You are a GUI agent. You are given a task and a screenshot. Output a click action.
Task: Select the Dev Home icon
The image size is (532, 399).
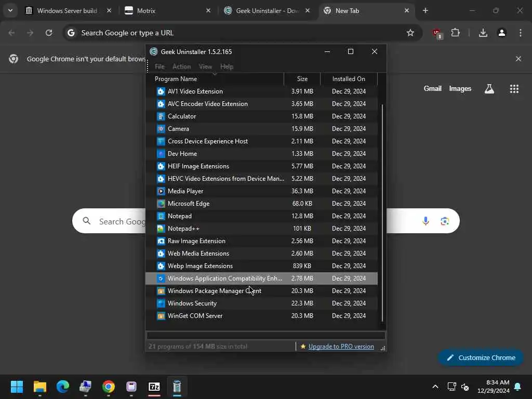tap(161, 154)
